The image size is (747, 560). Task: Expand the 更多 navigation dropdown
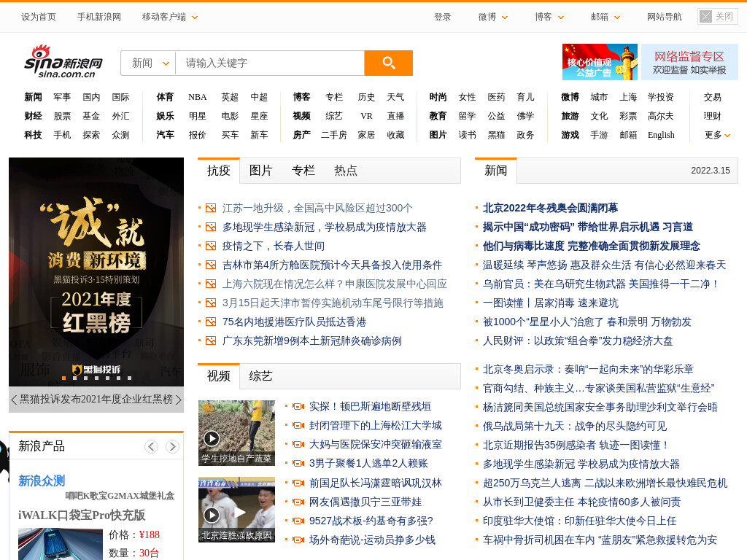[x=718, y=135]
